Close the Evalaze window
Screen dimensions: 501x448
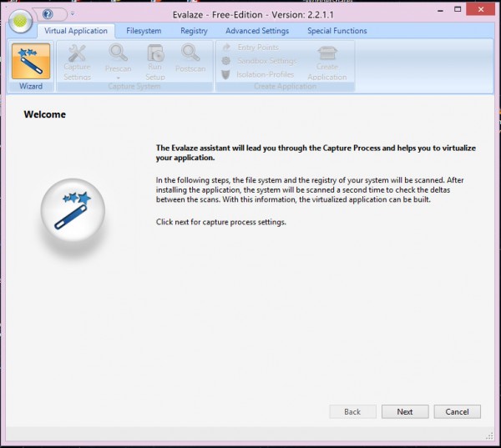481,9
